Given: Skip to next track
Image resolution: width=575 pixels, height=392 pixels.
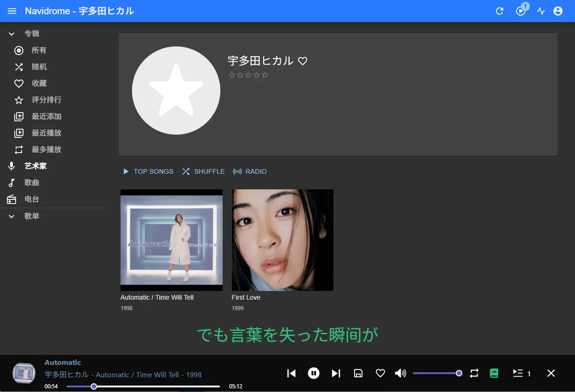Looking at the screenshot, I should click(336, 373).
